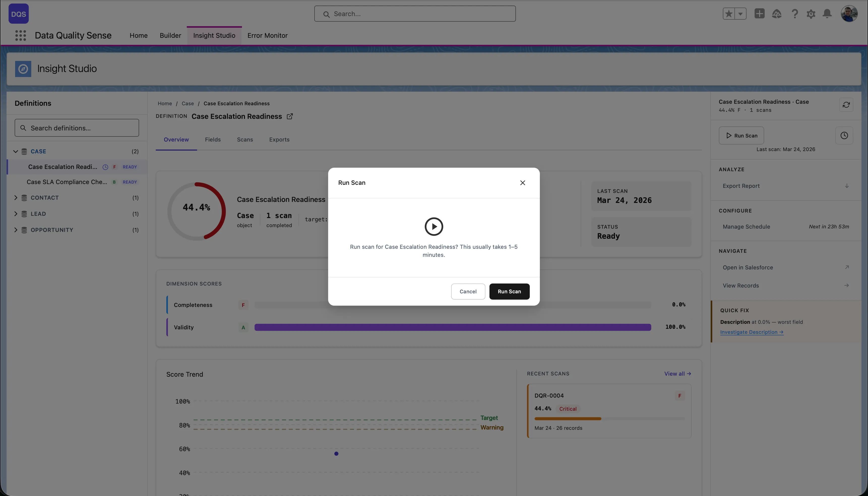The image size is (868, 496).
Task: Open the Error Monitor menu item
Action: tap(267, 36)
